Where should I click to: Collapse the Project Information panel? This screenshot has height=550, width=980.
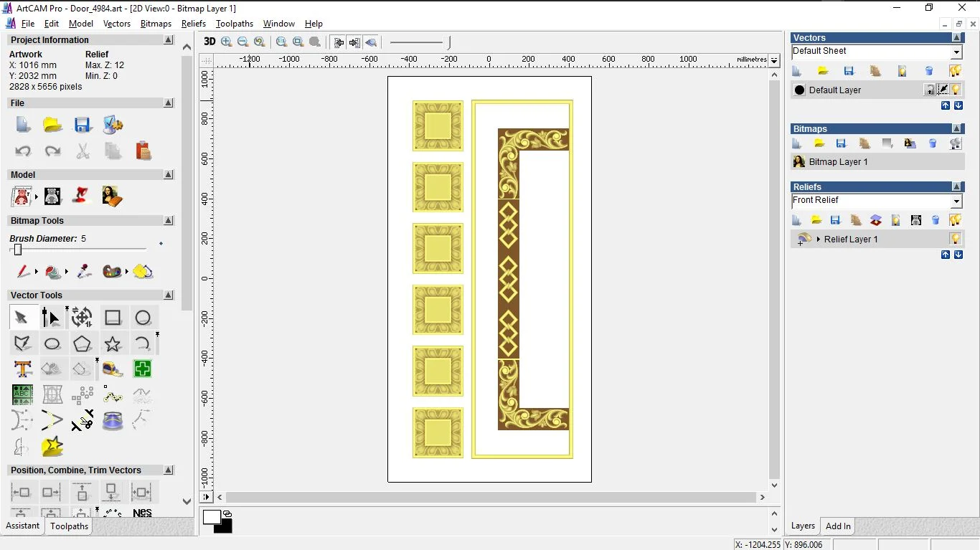(x=169, y=40)
